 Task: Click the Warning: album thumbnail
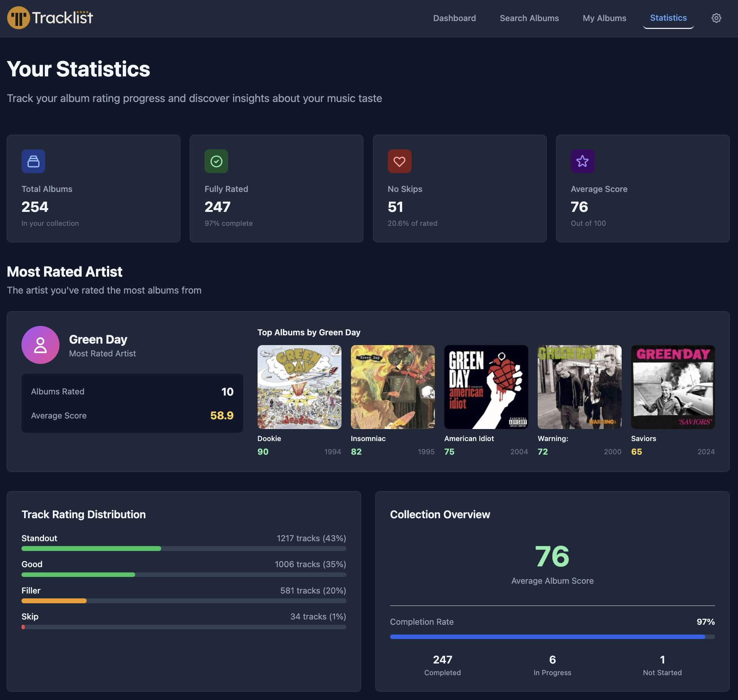pos(579,387)
